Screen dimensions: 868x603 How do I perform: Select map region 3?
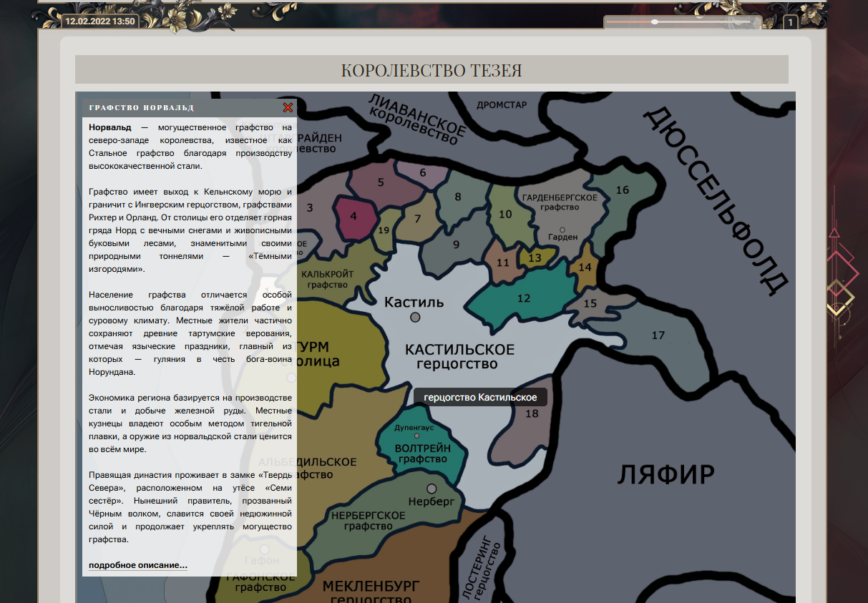tap(310, 208)
